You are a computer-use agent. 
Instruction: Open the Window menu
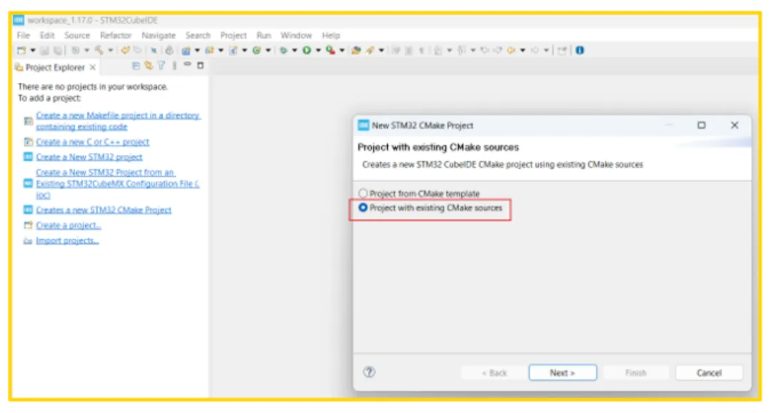tap(296, 35)
